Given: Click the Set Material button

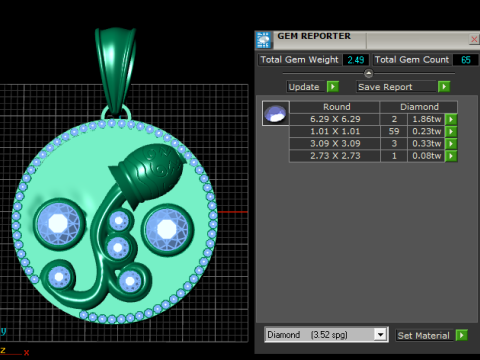Looking at the screenshot, I should (424, 336).
